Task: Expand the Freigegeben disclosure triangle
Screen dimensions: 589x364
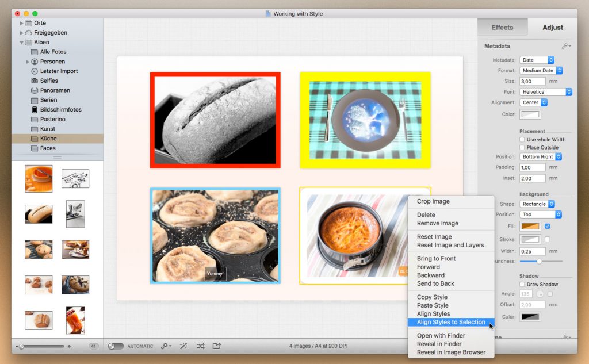Action: pyautogui.click(x=21, y=33)
